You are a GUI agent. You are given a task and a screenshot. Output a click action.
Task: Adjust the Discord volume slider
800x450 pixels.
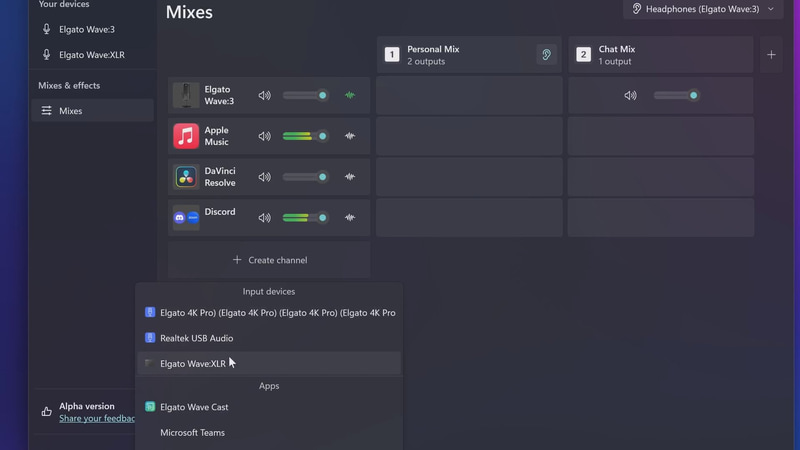click(x=305, y=218)
